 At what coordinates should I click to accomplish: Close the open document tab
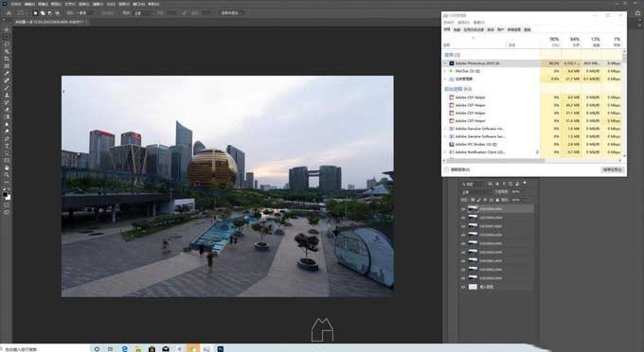(87, 22)
